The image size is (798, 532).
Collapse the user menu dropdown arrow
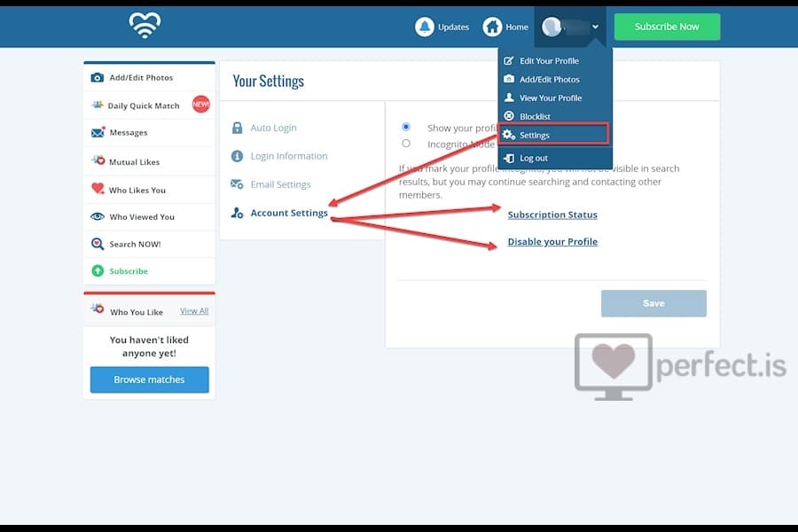click(x=595, y=27)
